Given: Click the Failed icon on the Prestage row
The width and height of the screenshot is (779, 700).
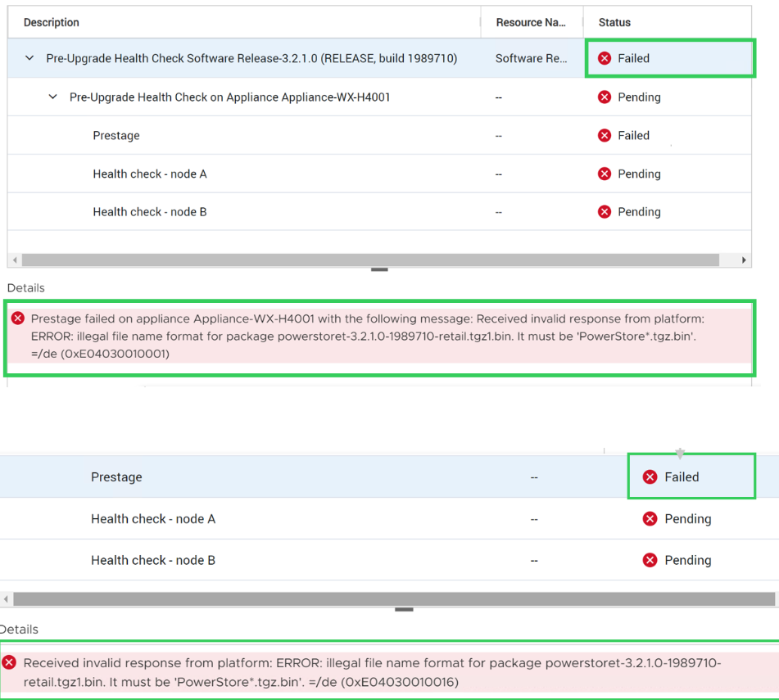Looking at the screenshot, I should 604,135.
